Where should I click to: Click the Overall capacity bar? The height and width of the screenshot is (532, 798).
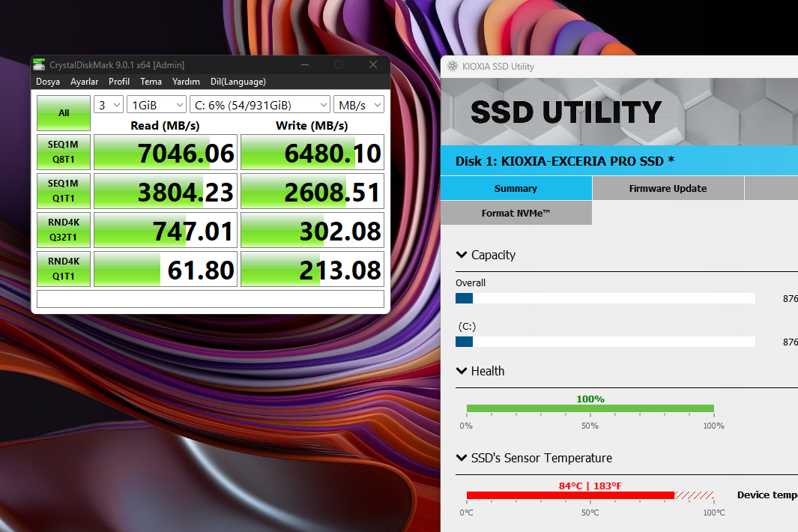pyautogui.click(x=605, y=298)
